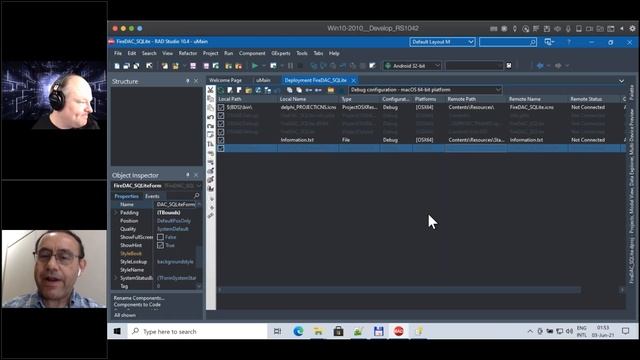Toggle checkbox for Information.txt row
640x360 pixels.
point(221,140)
